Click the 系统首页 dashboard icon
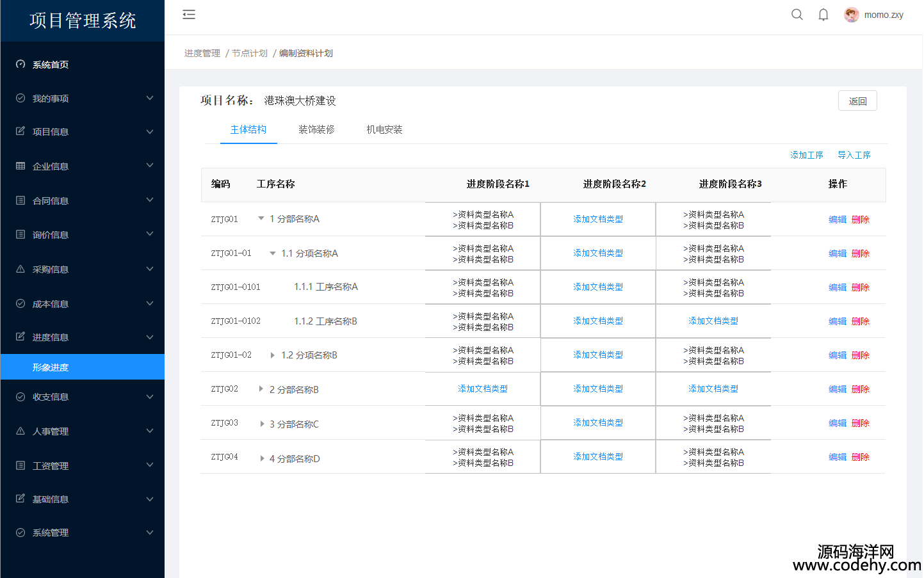 [20, 64]
